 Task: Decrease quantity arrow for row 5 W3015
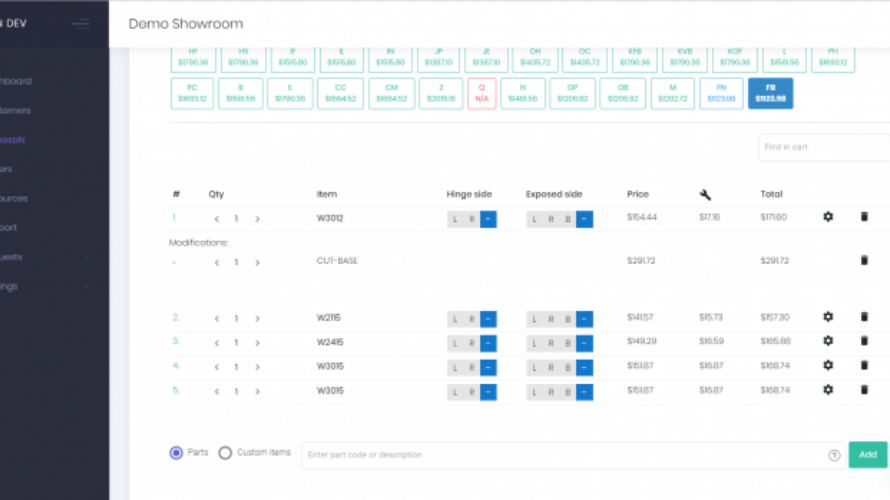coord(217,392)
